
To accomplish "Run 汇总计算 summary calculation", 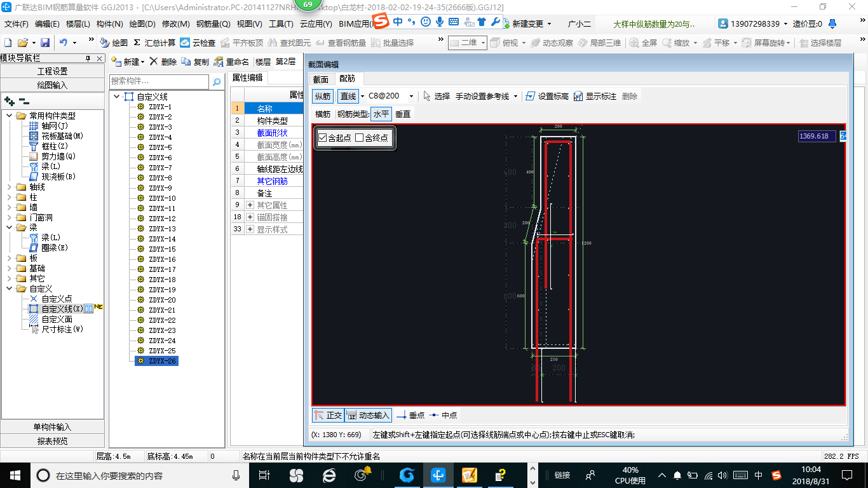I will (x=154, y=43).
